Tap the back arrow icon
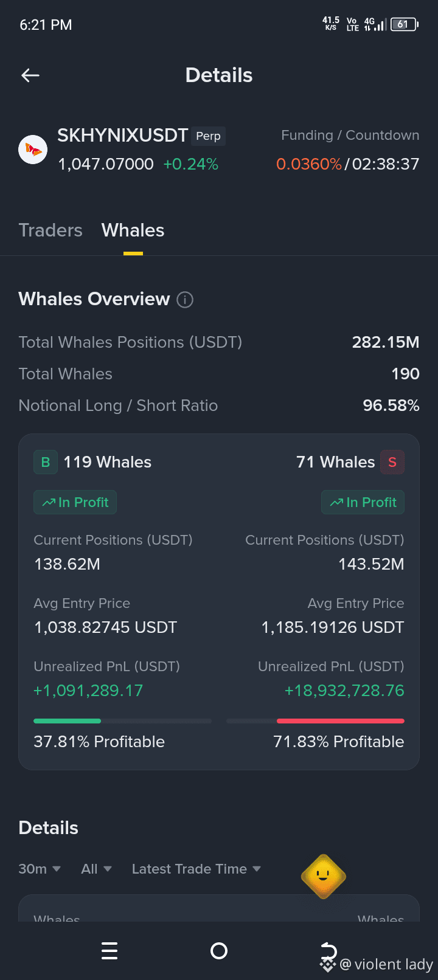The width and height of the screenshot is (438, 980). point(30,75)
